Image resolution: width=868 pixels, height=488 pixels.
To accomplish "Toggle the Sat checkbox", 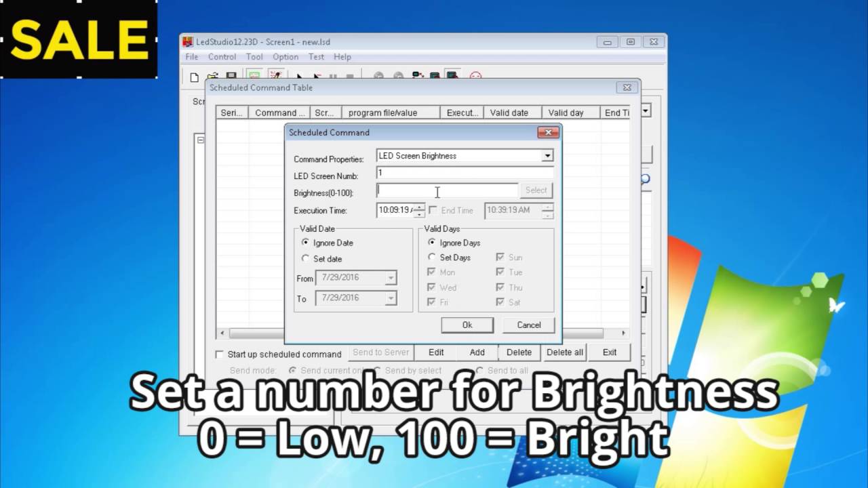I will pos(500,302).
